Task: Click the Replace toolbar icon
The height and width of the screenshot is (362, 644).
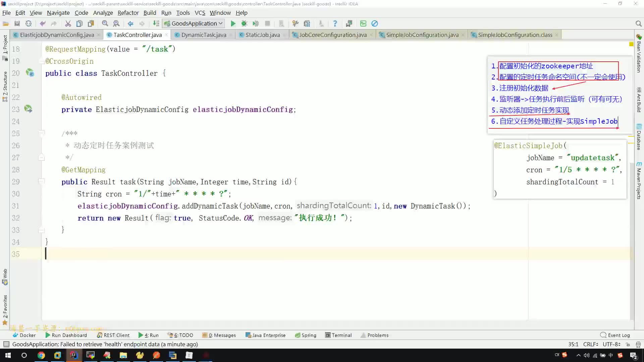Action: click(x=116, y=23)
